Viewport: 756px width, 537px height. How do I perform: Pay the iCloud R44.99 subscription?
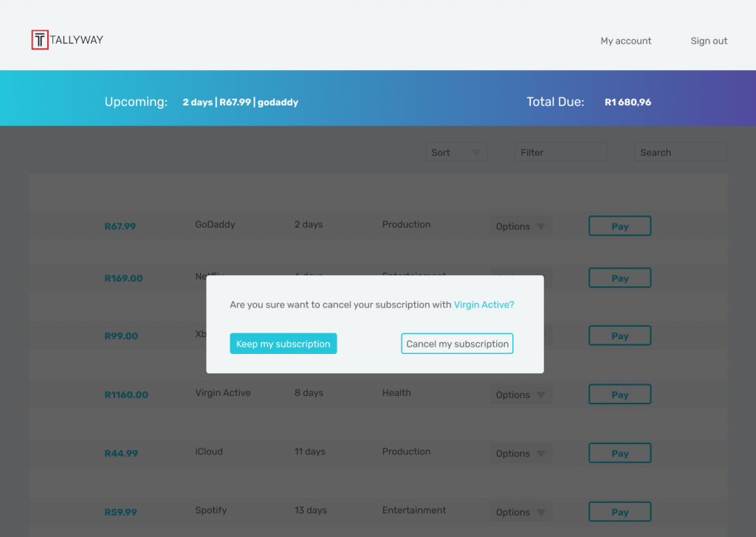pos(619,454)
